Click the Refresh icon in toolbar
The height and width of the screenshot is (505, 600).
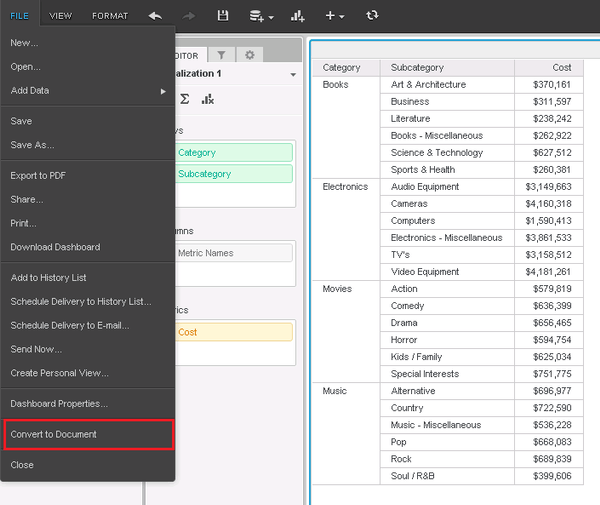coord(373,16)
